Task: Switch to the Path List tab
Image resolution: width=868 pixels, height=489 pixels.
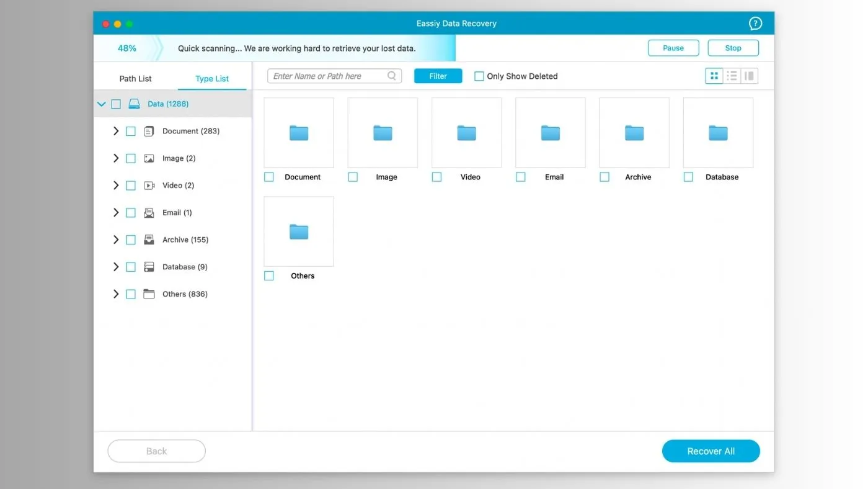Action: tap(136, 79)
